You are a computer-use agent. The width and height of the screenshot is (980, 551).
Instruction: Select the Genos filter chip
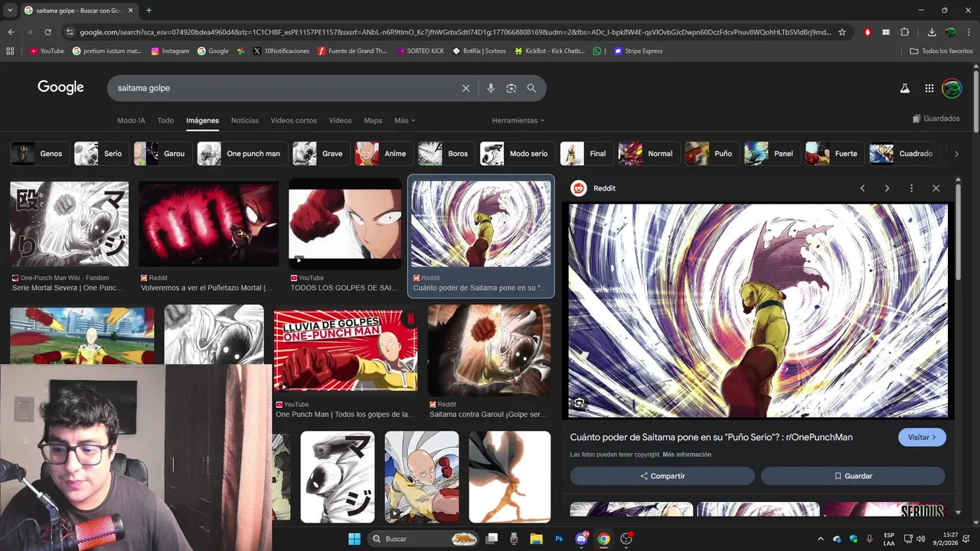click(x=40, y=154)
